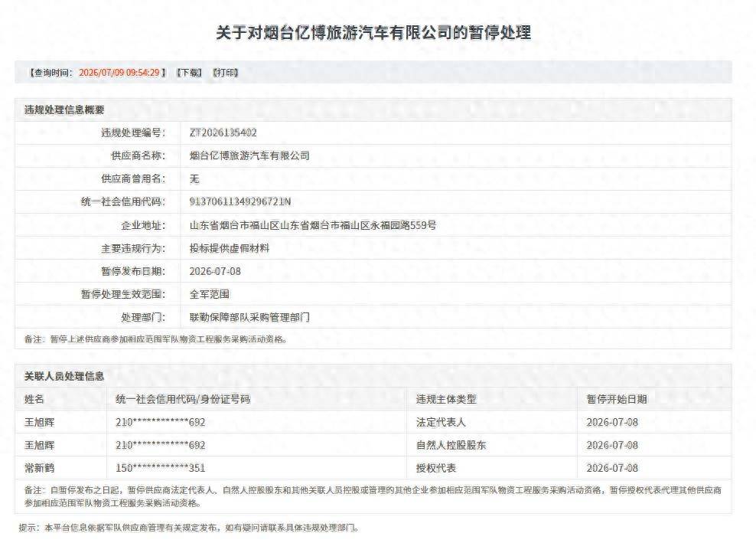Select the 供应商曾用名 value 无
The width and height of the screenshot is (756, 543).
tap(194, 178)
